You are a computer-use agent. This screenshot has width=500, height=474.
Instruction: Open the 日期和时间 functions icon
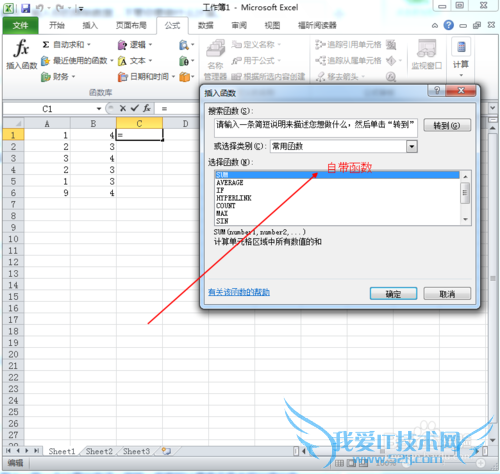[122, 77]
